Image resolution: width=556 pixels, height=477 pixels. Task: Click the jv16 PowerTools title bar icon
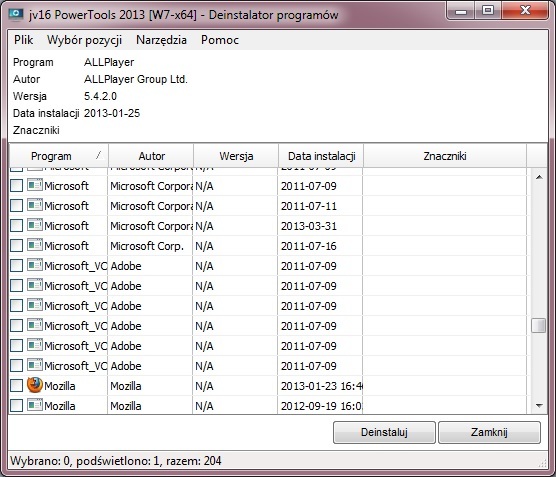16,15
